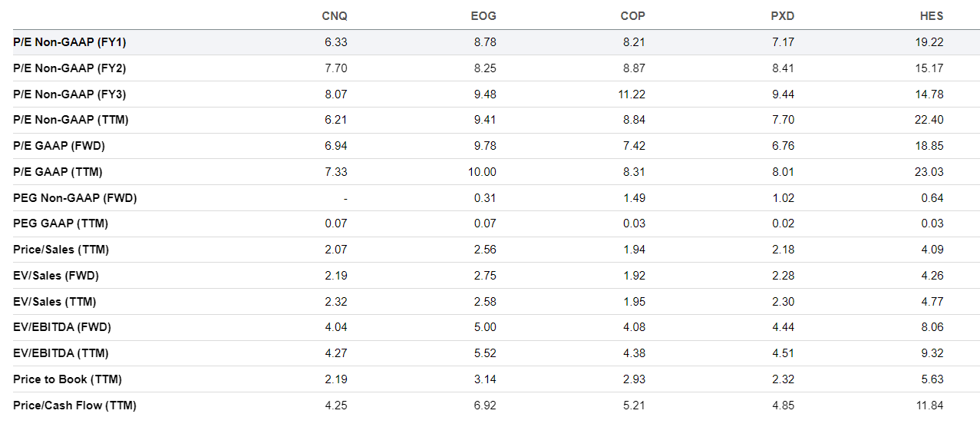Select the COP ticker column header
The image size is (980, 427).
click(632, 16)
